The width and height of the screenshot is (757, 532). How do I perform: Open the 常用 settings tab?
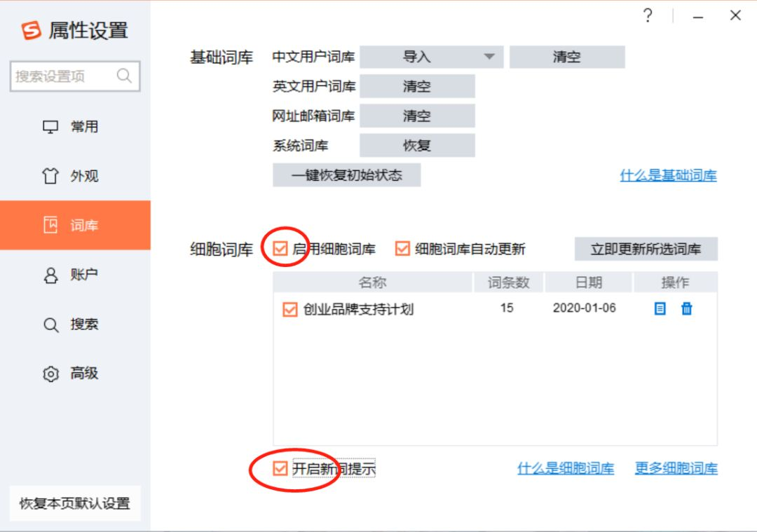(x=75, y=126)
